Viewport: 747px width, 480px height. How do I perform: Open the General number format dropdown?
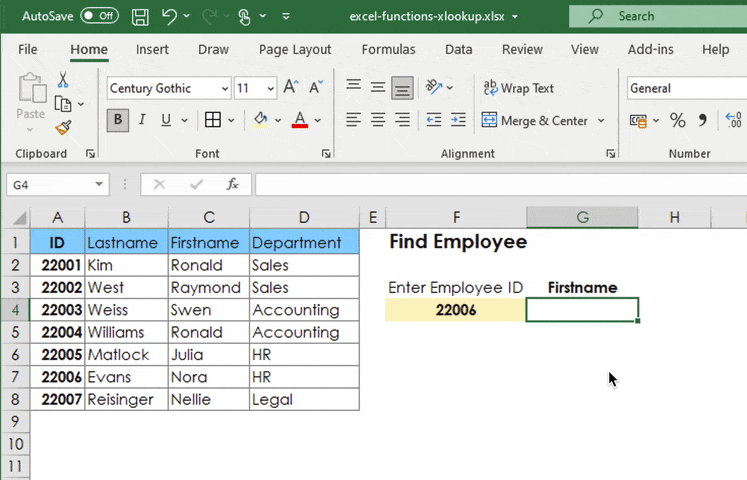686,88
